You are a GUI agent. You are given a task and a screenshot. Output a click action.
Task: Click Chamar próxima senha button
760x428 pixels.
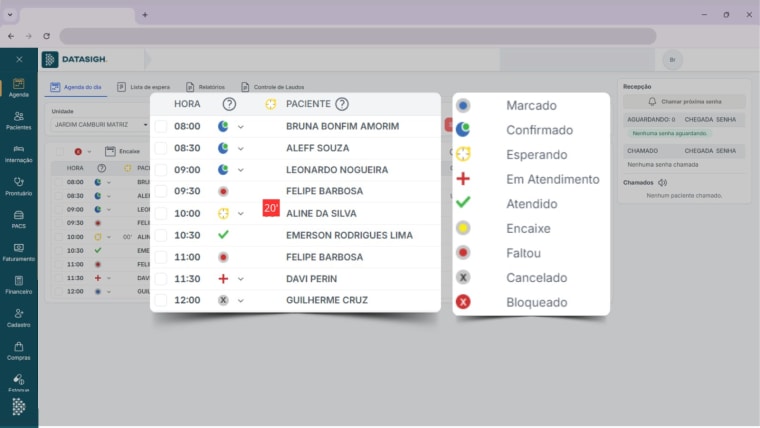pos(684,102)
